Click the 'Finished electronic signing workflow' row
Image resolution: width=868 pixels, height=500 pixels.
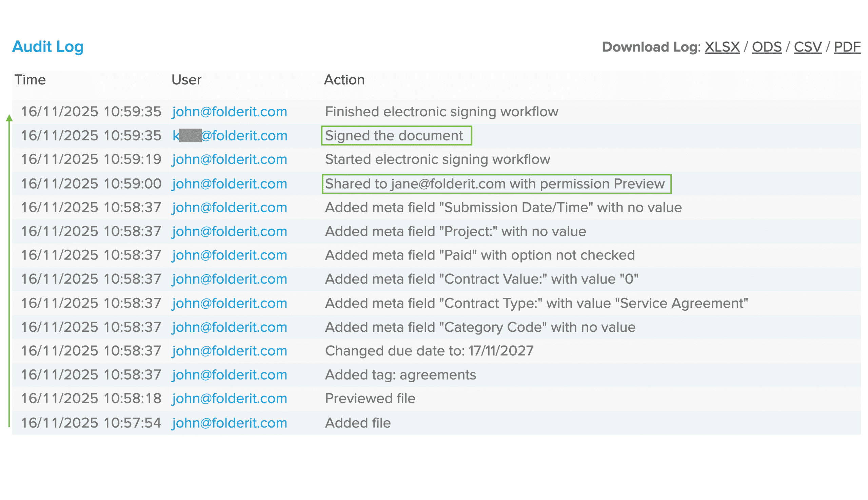tap(441, 111)
